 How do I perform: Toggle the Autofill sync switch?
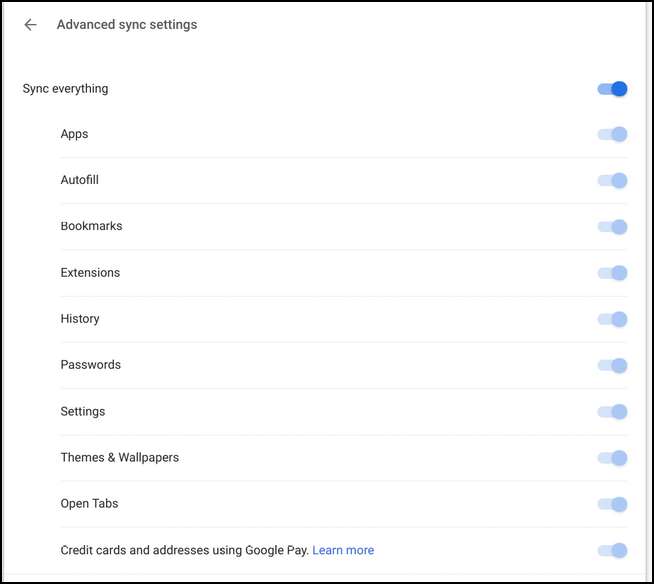[612, 181]
